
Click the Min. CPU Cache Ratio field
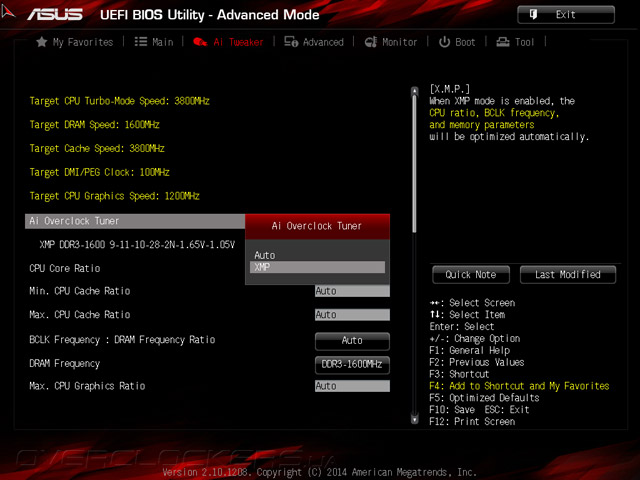pyautogui.click(x=352, y=291)
